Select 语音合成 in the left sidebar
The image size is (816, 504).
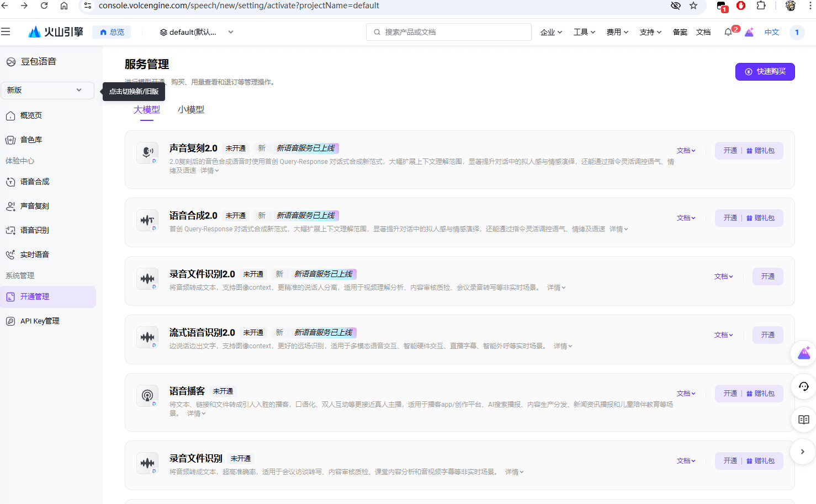(34, 181)
